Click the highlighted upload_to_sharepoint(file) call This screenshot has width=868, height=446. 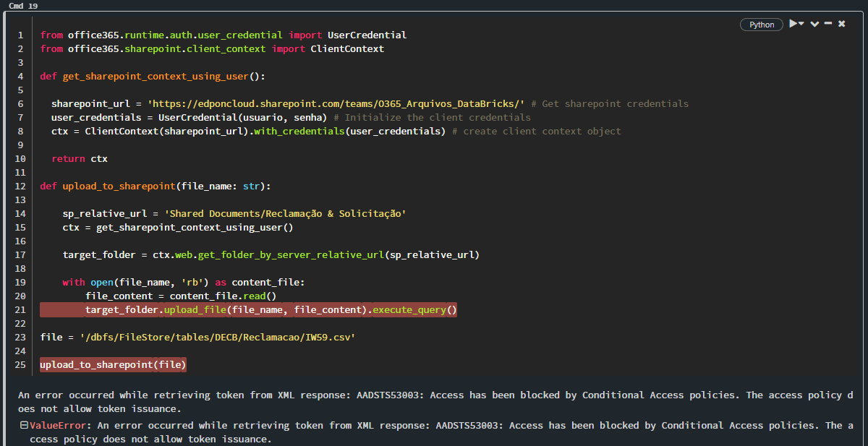113,365
